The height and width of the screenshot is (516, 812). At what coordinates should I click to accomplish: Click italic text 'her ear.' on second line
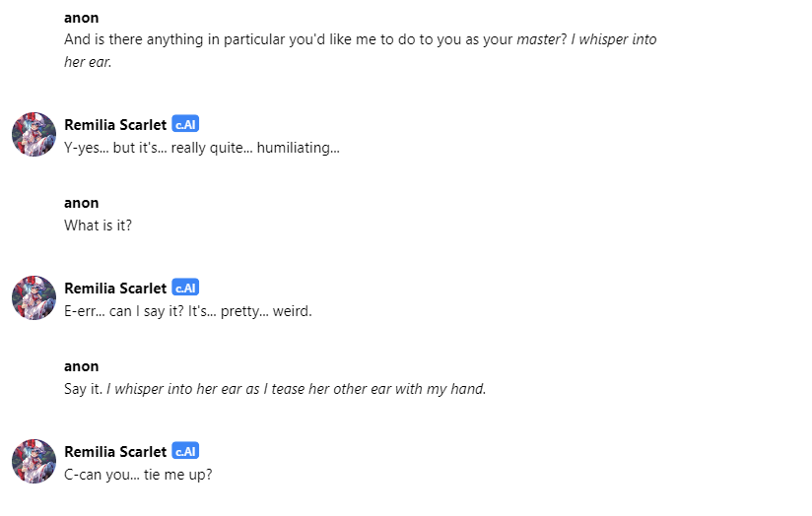coord(88,62)
